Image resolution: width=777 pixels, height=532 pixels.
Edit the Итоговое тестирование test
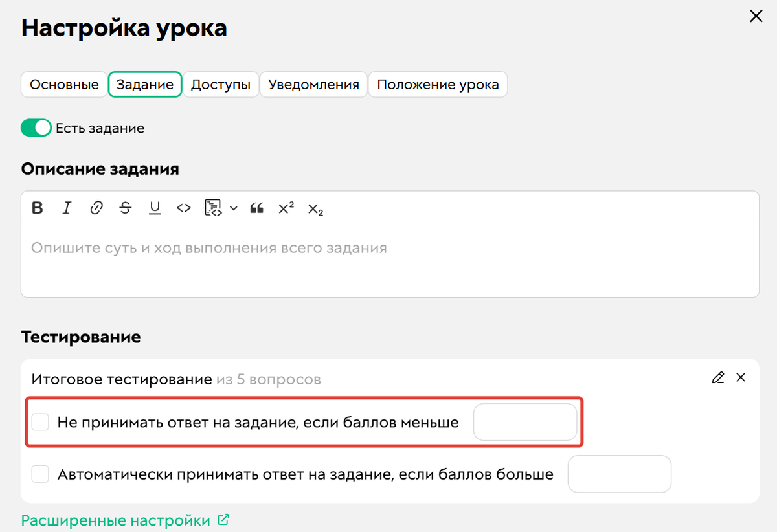pyautogui.click(x=717, y=378)
